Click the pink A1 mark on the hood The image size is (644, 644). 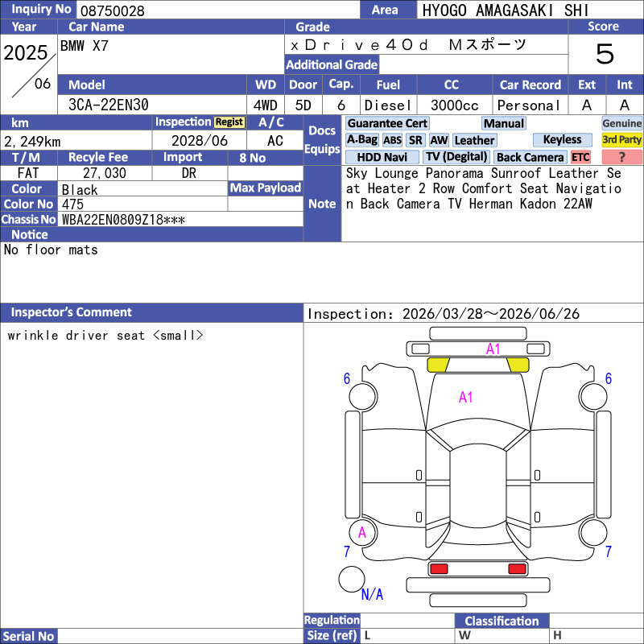(465, 397)
